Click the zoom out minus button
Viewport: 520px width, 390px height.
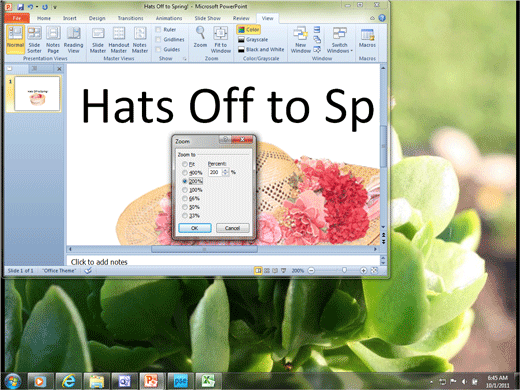pyautogui.click(x=311, y=271)
